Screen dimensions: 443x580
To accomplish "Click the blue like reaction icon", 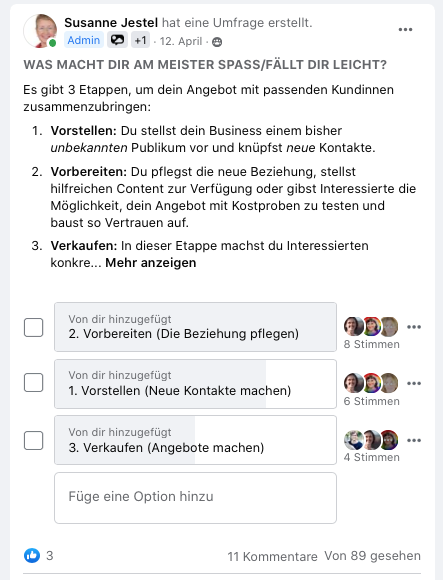I will pos(32,555).
